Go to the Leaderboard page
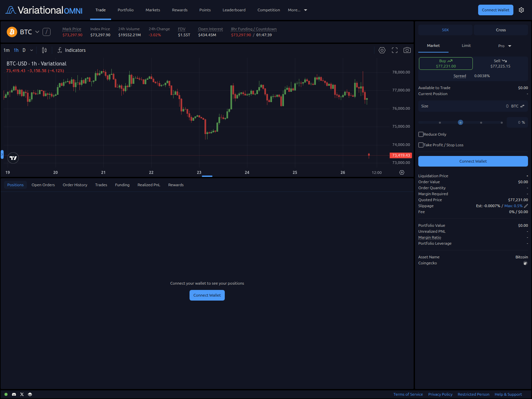The image size is (532, 399). coord(234,10)
